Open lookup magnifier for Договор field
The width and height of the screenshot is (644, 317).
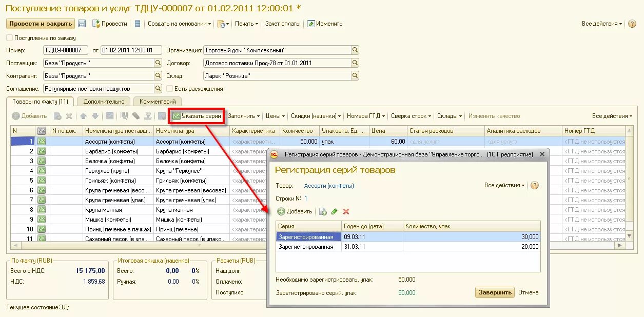(355, 63)
